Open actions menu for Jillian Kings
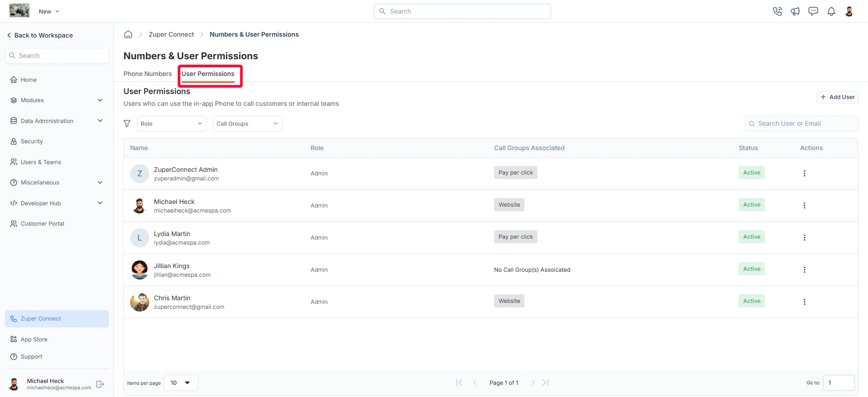This screenshot has height=397, width=868. point(804,270)
